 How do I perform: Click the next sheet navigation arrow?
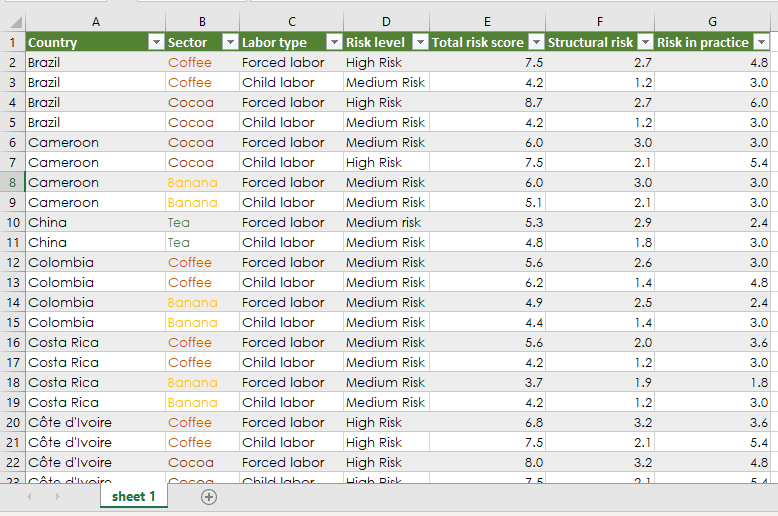coord(57,497)
